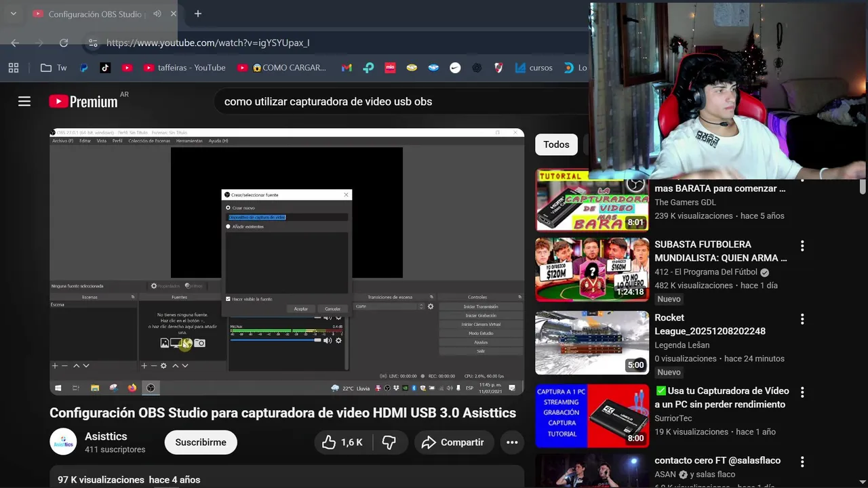
Task: Open the TikTok bookmark icon
Action: click(x=105, y=68)
